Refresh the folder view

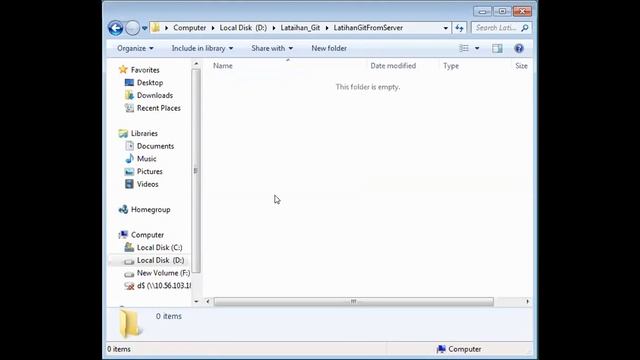pyautogui.click(x=459, y=28)
